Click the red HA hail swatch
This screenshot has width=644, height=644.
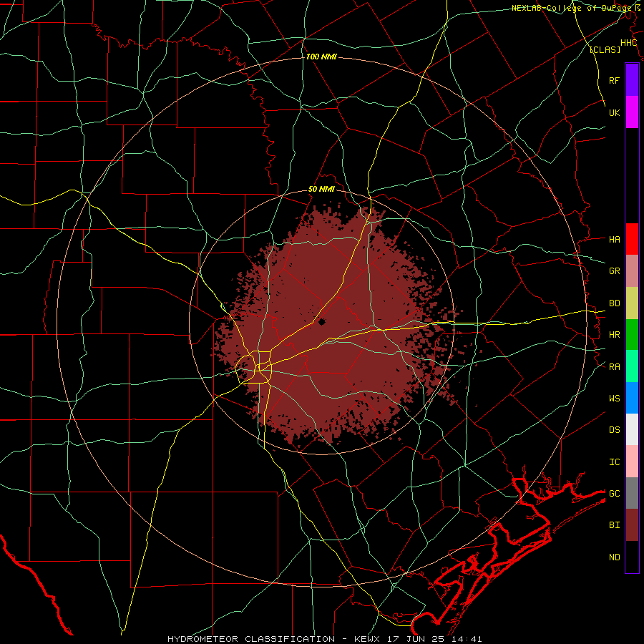[632, 239]
